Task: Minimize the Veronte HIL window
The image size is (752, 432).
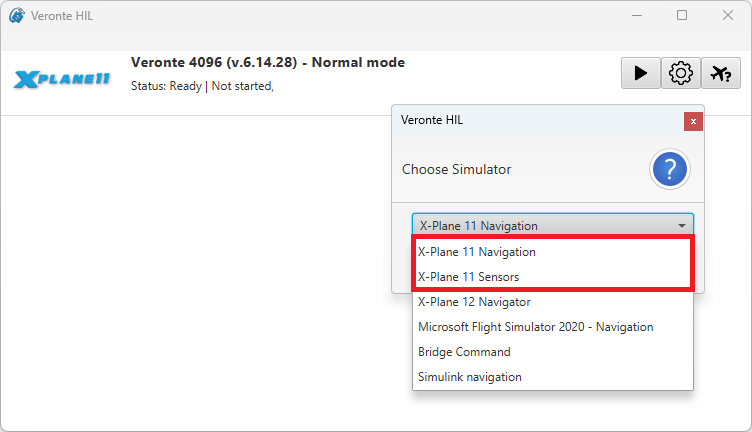Action: click(x=636, y=15)
